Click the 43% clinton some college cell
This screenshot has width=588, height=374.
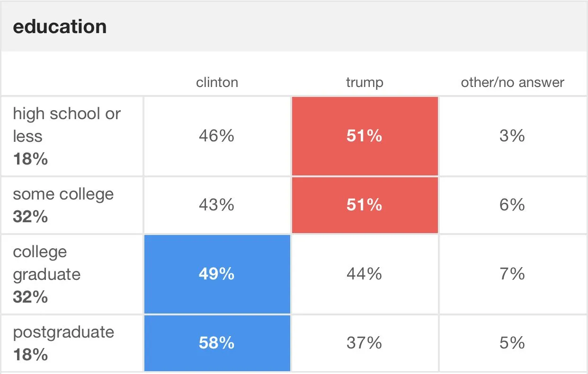pyautogui.click(x=217, y=205)
